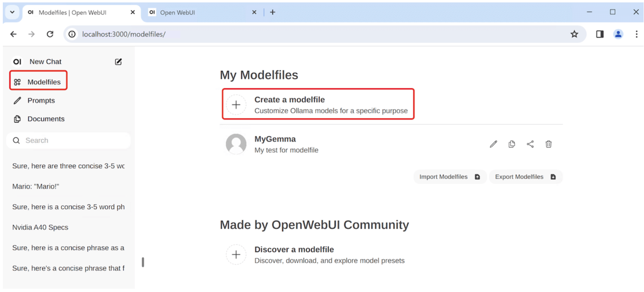Click the Documents pages icon in sidebar
Image resolution: width=644 pixels, height=292 pixels.
click(17, 119)
